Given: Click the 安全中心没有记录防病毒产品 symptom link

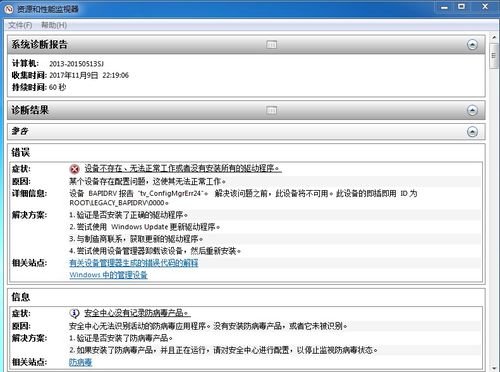Looking at the screenshot, I should click(x=137, y=313).
